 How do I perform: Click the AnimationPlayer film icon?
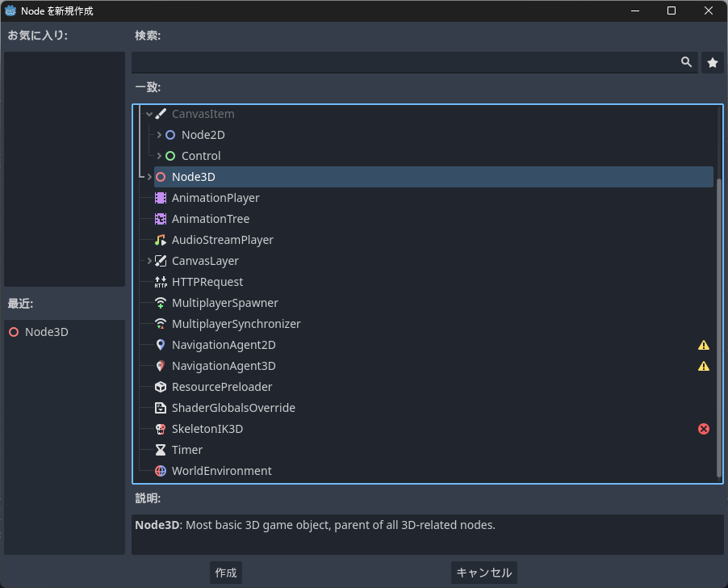click(161, 198)
